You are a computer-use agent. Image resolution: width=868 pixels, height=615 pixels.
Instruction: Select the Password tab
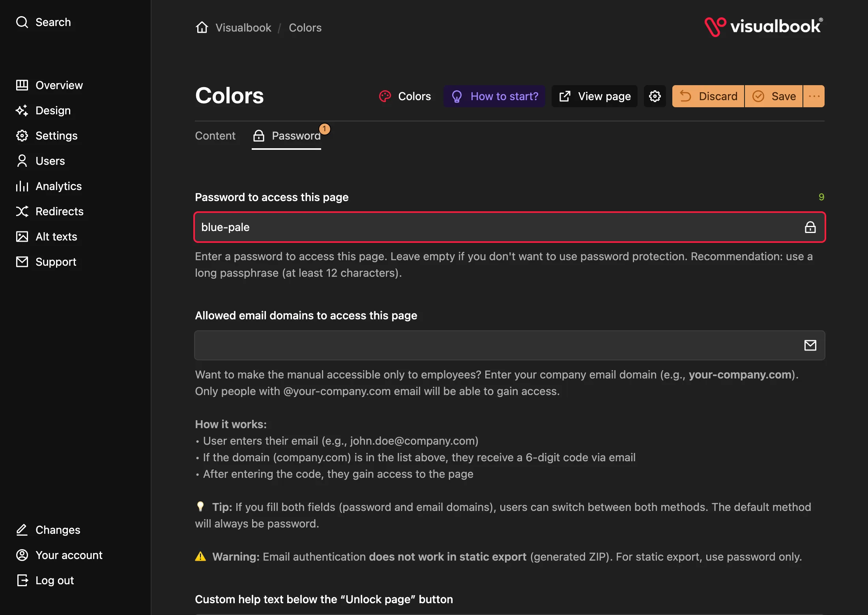point(286,136)
